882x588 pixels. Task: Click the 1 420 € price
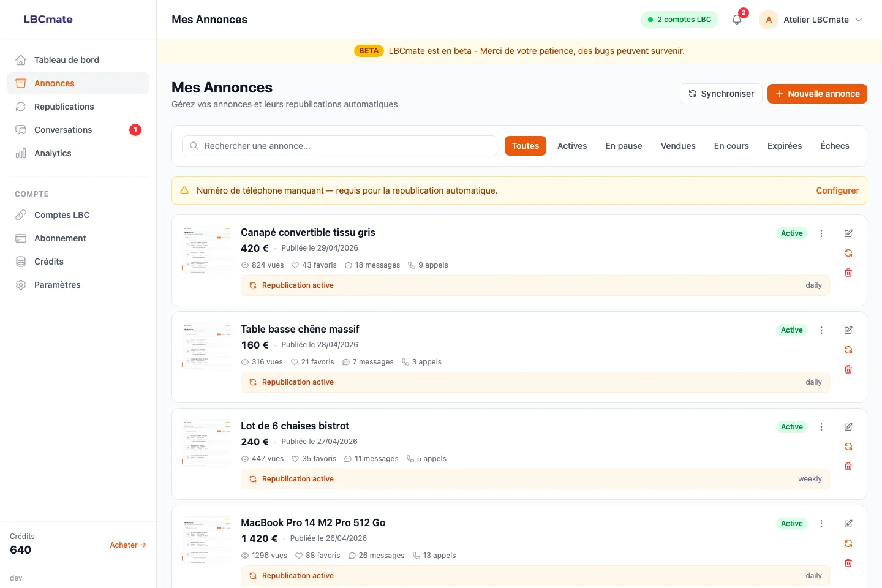(259, 538)
